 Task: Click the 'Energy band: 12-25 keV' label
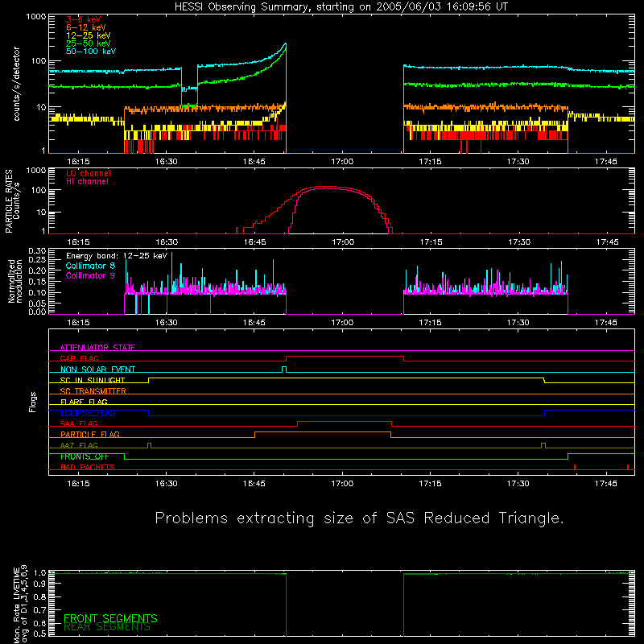117,256
